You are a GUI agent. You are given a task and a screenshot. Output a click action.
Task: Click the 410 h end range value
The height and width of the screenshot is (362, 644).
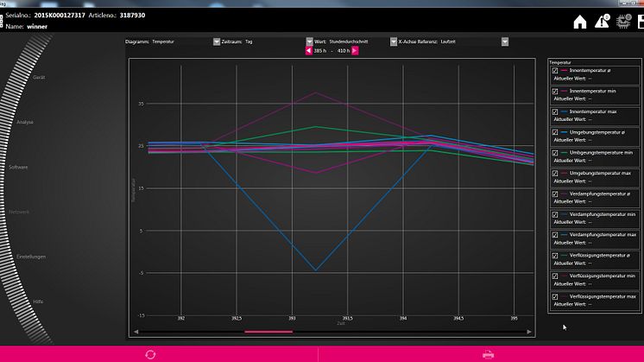pyautogui.click(x=344, y=50)
